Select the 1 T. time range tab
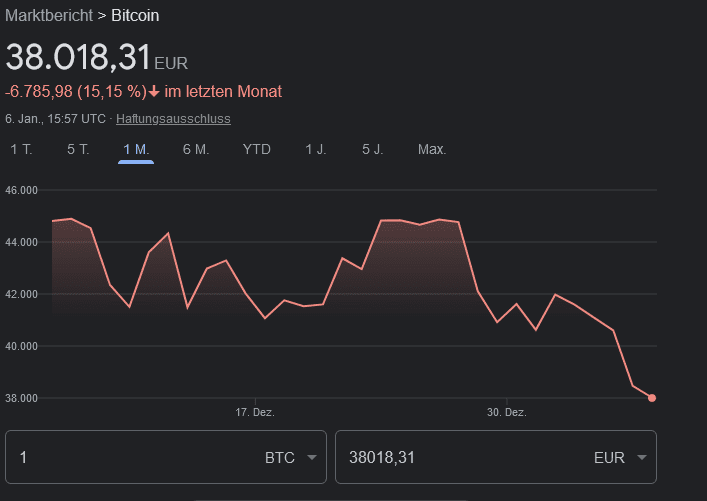The width and height of the screenshot is (707, 501). tap(21, 150)
